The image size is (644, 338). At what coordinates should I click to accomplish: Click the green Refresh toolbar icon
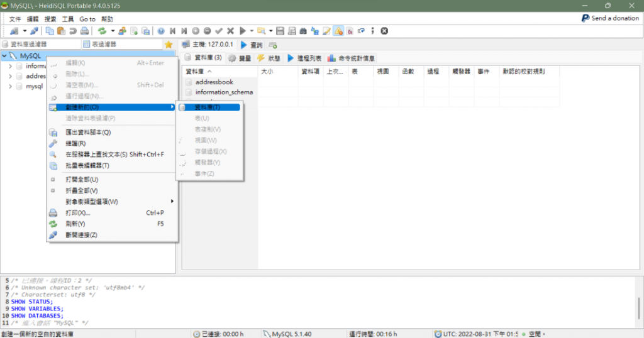pos(102,31)
